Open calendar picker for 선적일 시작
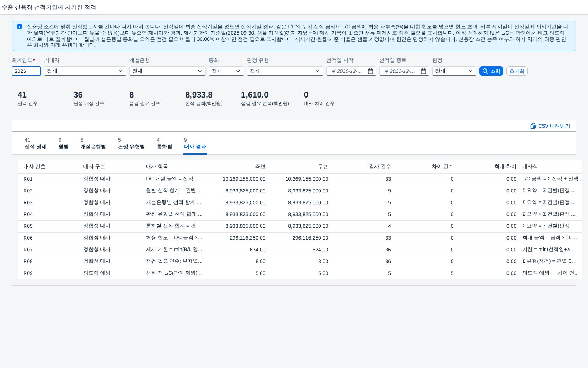The image size is (588, 368). 370,71
